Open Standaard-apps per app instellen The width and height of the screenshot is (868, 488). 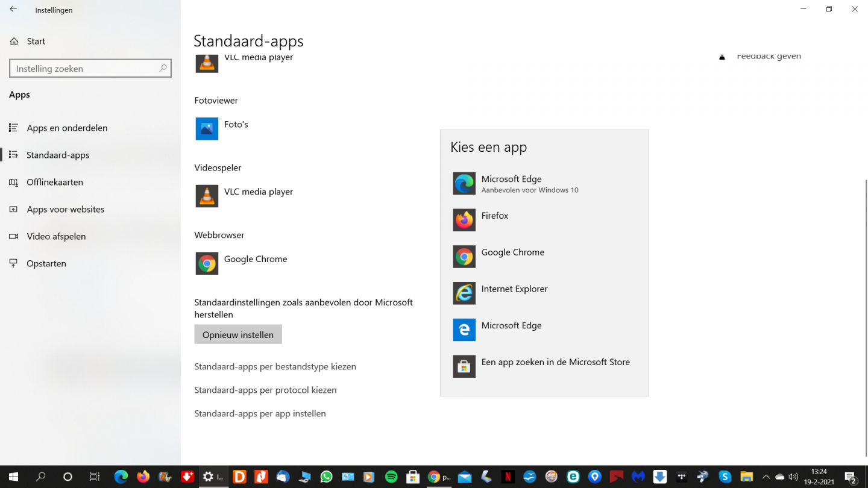coord(260,413)
